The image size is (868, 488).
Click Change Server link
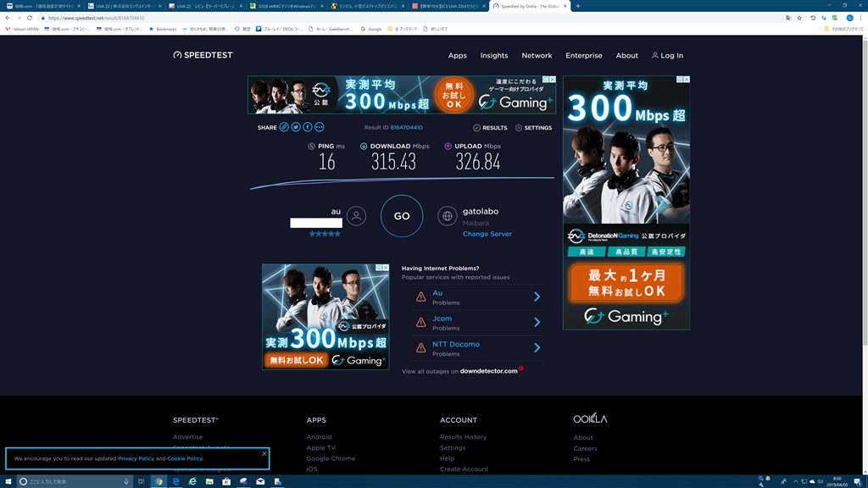pos(487,234)
